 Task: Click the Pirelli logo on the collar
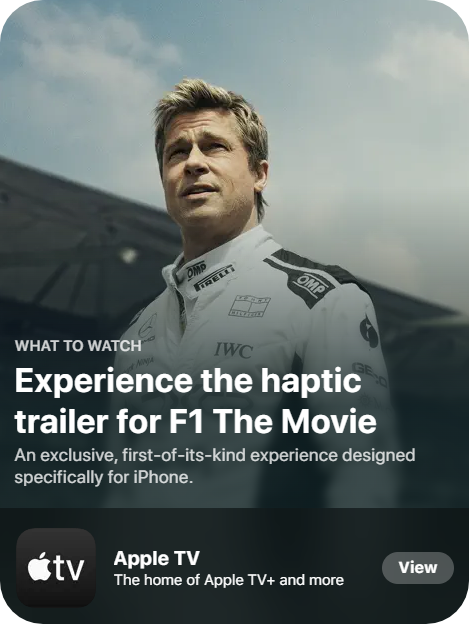214,277
